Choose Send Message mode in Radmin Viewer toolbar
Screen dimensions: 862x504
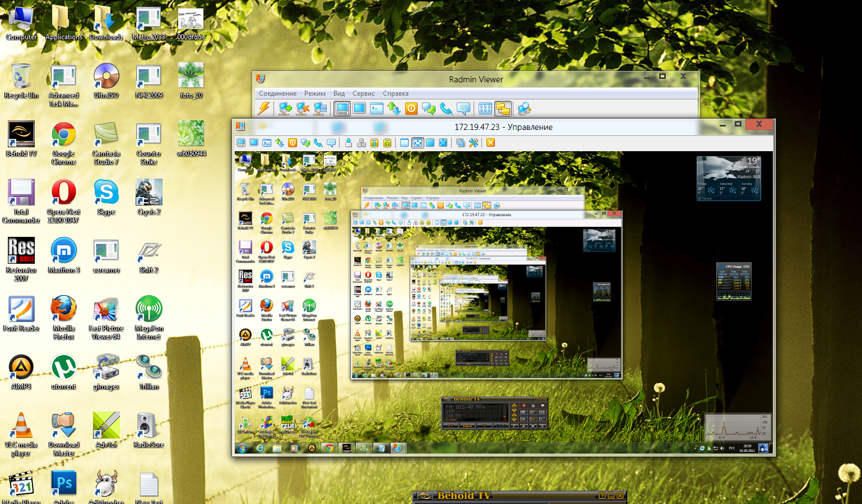point(464,108)
